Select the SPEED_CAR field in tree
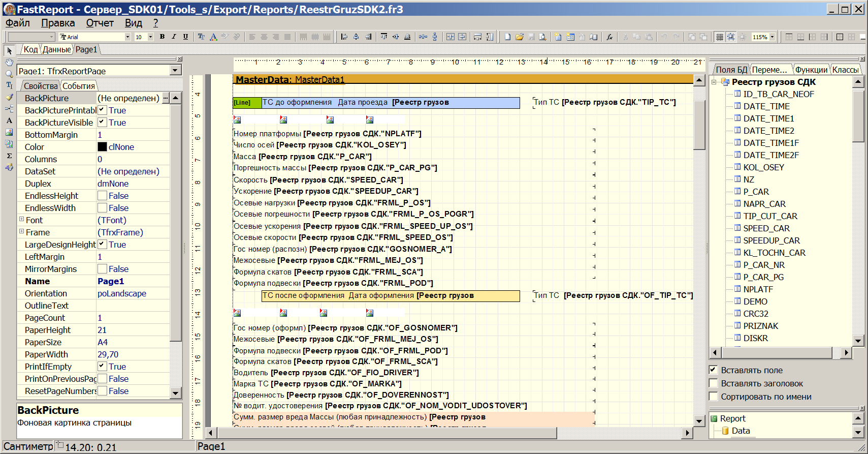The width and height of the screenshot is (868, 454). tap(766, 228)
